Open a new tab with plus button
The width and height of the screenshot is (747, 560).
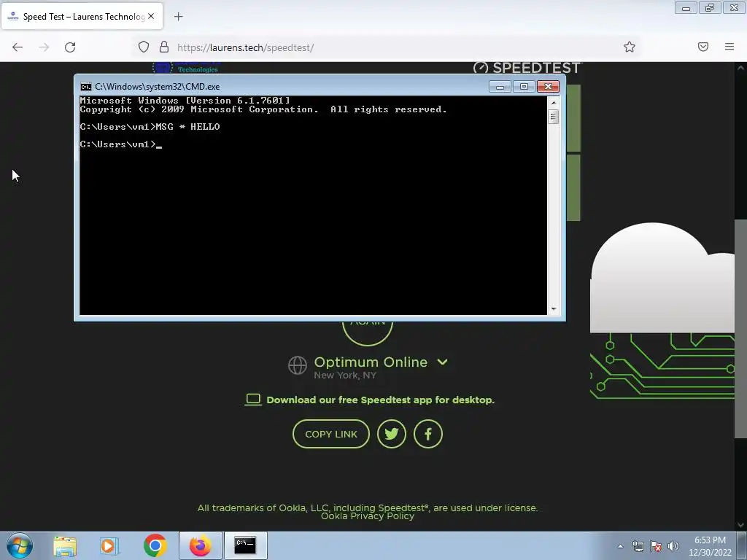point(178,17)
